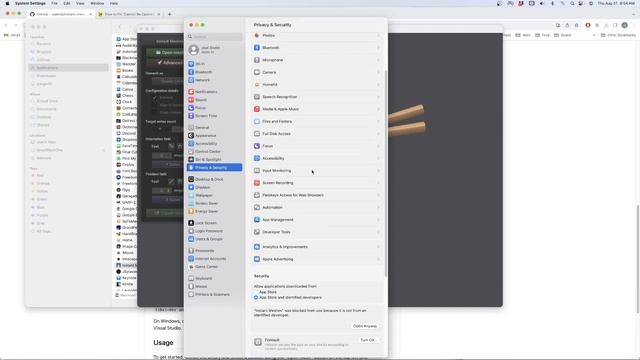
Task: Open Accessibility icon in Settings sidebar
Action: pyautogui.click(x=191, y=144)
